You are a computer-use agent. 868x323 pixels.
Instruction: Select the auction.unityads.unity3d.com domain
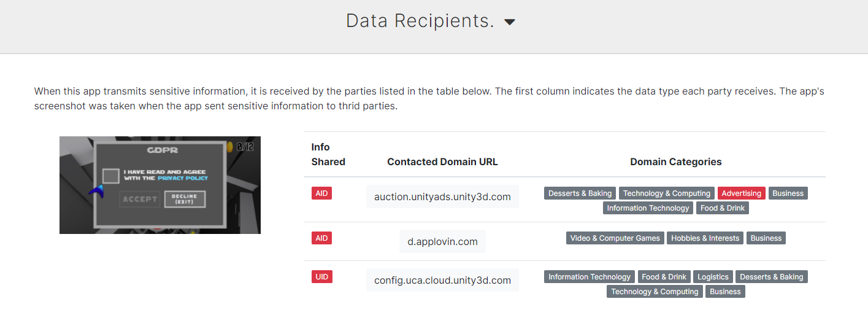pos(442,197)
